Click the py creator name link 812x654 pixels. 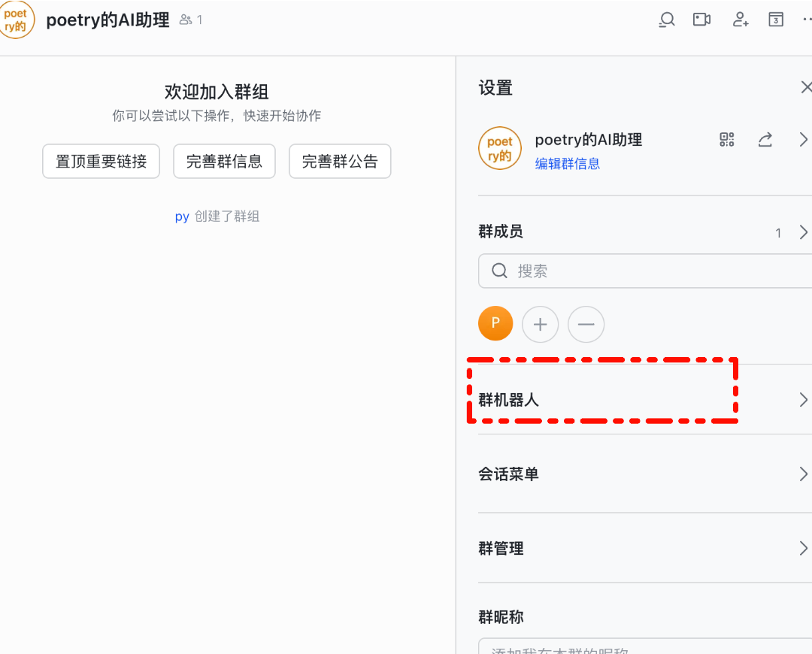tap(182, 216)
